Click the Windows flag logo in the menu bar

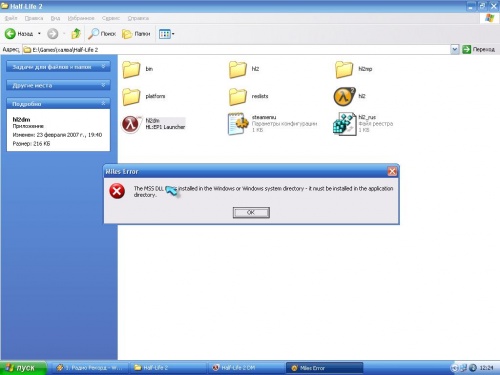(490, 18)
